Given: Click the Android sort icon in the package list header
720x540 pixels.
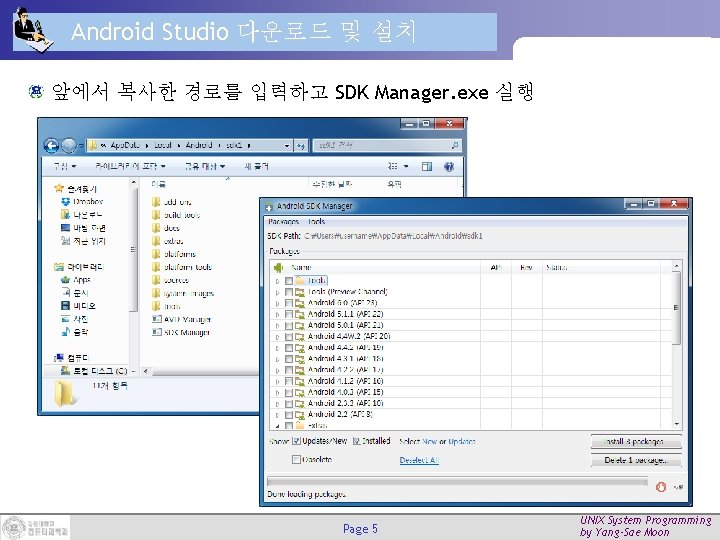Looking at the screenshot, I should pyautogui.click(x=278, y=267).
